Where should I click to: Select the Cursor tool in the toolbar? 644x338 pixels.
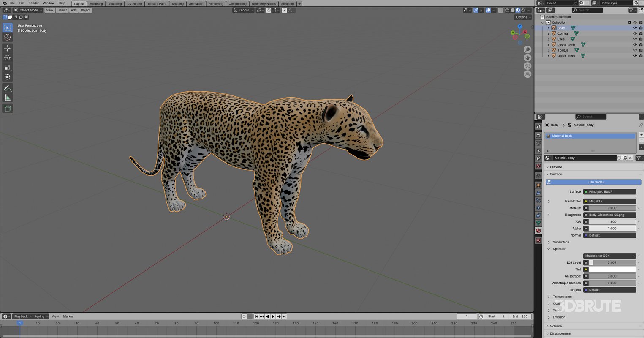click(7, 37)
